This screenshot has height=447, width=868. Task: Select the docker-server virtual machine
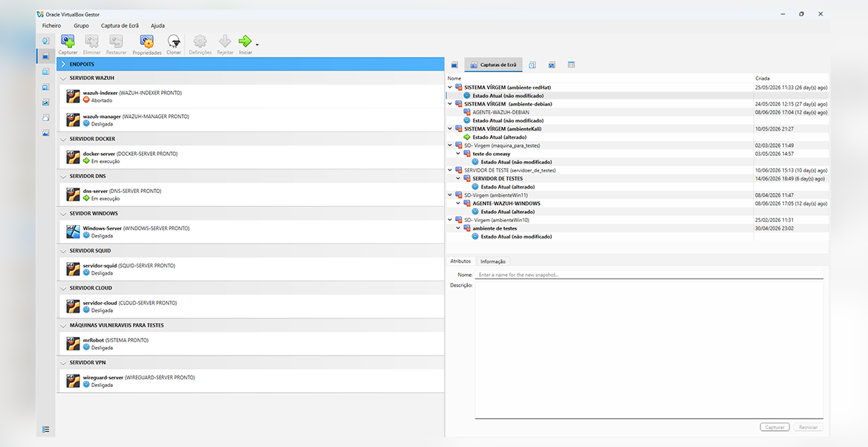click(251, 157)
